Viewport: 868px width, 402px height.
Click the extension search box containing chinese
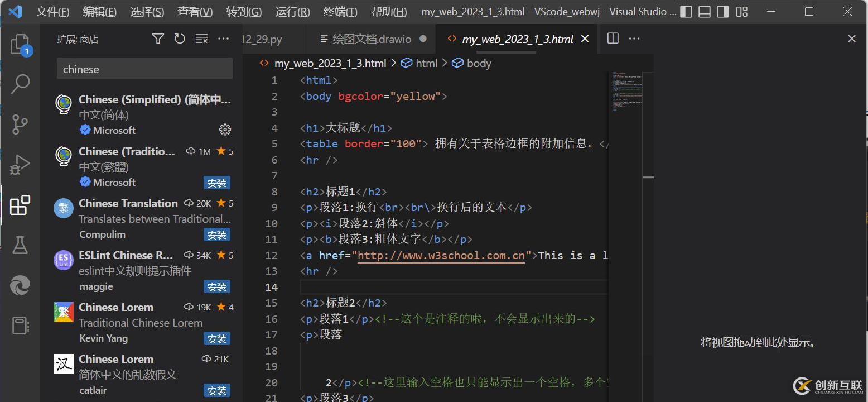point(144,69)
